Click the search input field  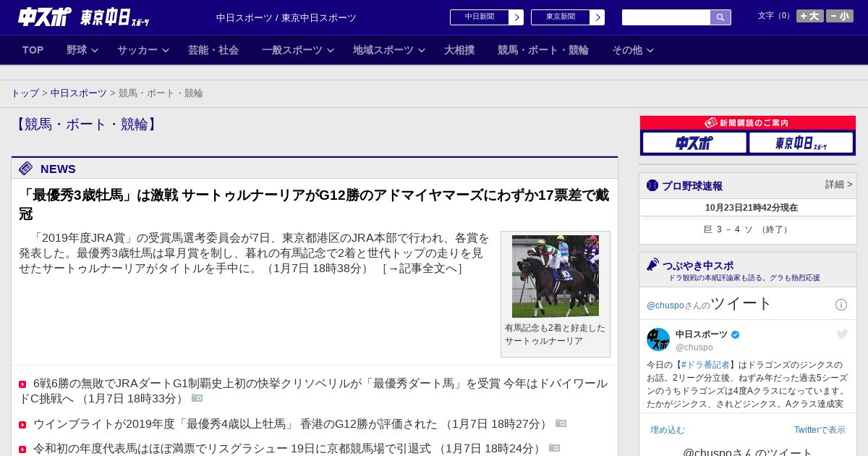(666, 17)
